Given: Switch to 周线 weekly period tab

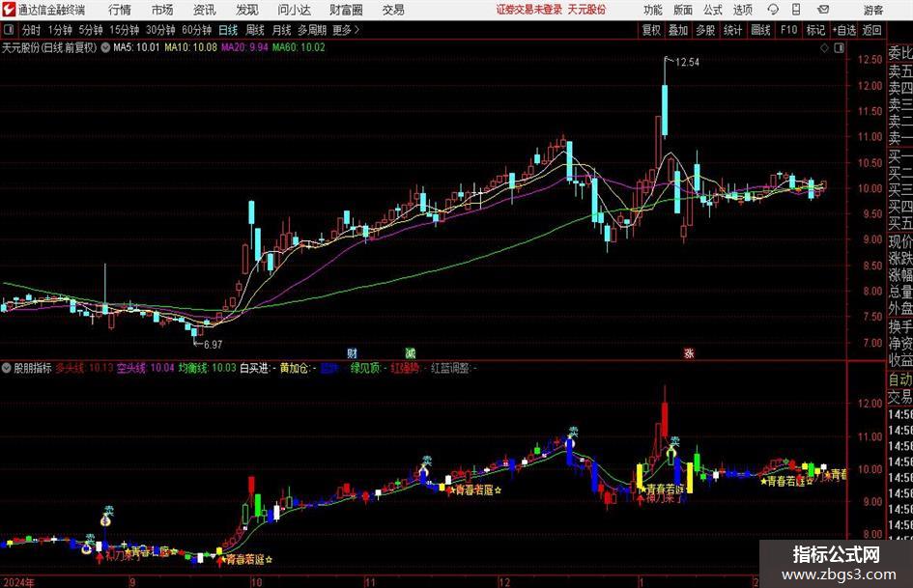Looking at the screenshot, I should click(255, 30).
